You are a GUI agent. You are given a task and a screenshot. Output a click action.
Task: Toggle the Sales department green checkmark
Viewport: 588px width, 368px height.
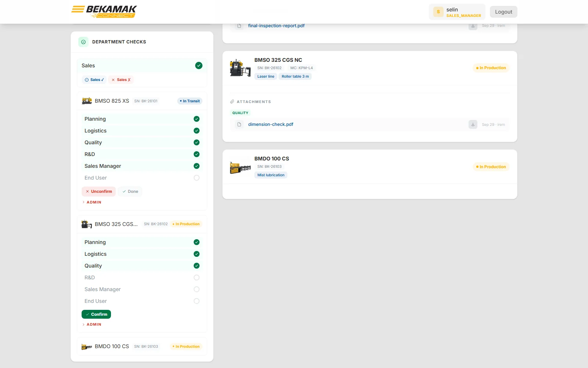coord(199,66)
